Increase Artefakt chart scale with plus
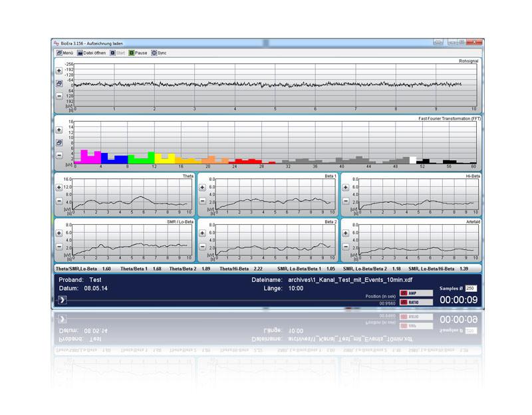532x415 pixels. (x=345, y=233)
